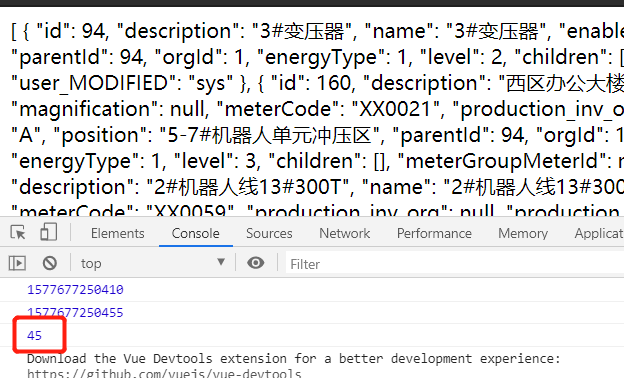Viewport: 624px width, 378px height.
Task: Select console value 1577677250410
Action: [x=75, y=290]
